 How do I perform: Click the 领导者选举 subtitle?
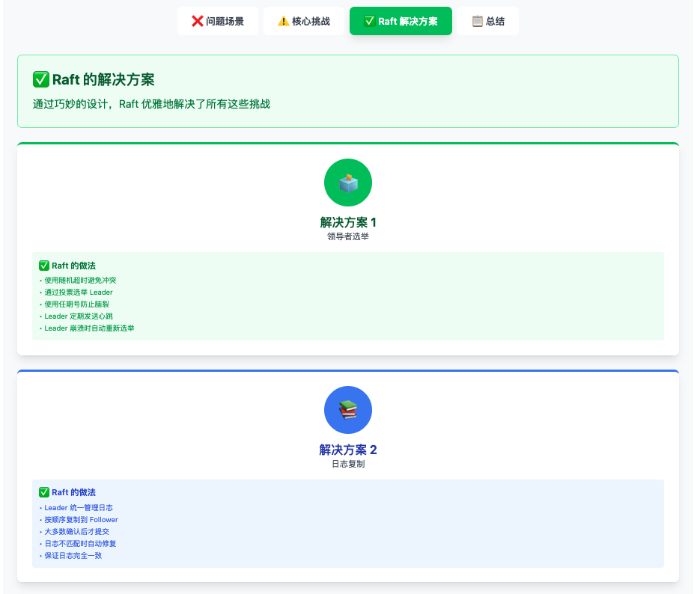click(x=348, y=236)
